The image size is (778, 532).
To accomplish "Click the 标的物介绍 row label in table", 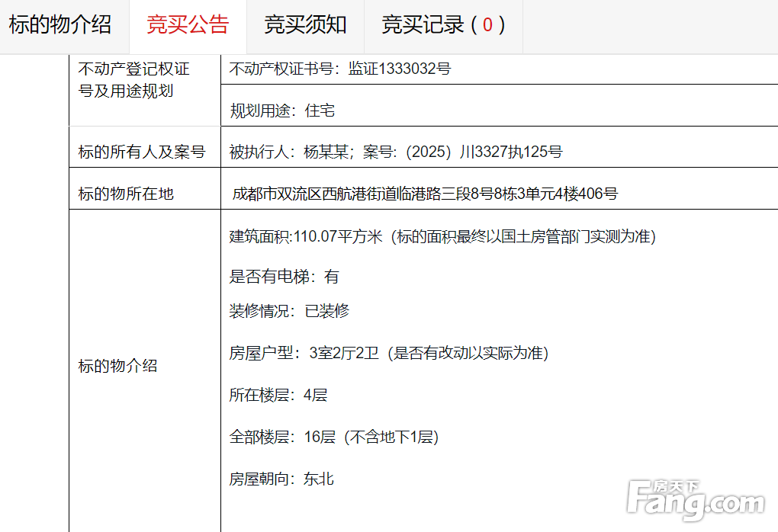I will tap(117, 366).
